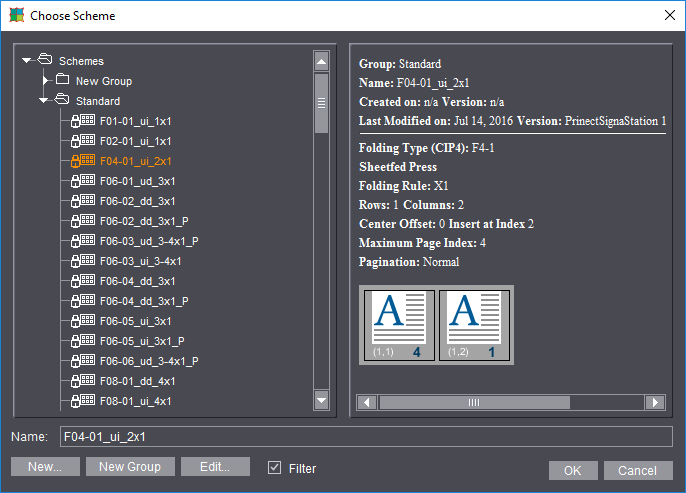This screenshot has height=493, width=686.
Task: Click the scheme icon beside F08-01_dd_4x1
Action: 82,381
